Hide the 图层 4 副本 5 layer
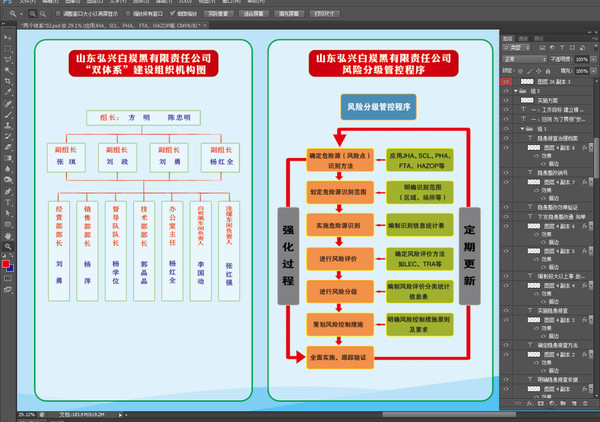Screen dimensions: 600x422 506,251
